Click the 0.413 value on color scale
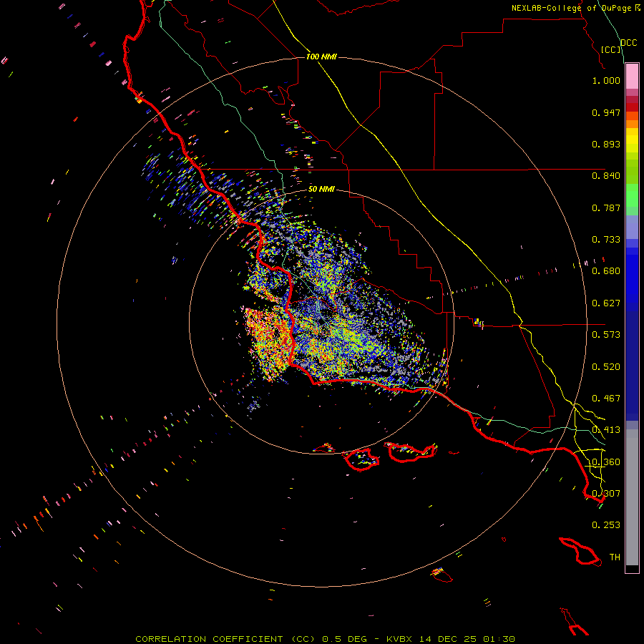The width and height of the screenshot is (644, 644). 606,430
